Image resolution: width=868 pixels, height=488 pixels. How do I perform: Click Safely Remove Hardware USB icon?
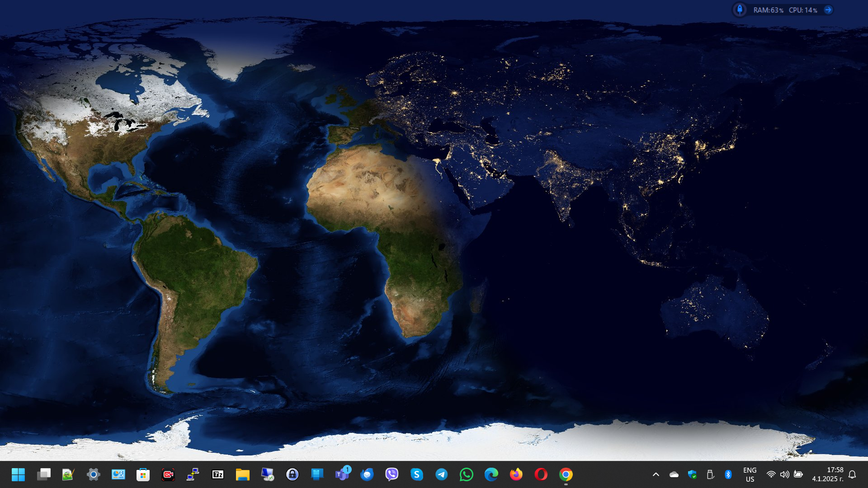pyautogui.click(x=710, y=474)
